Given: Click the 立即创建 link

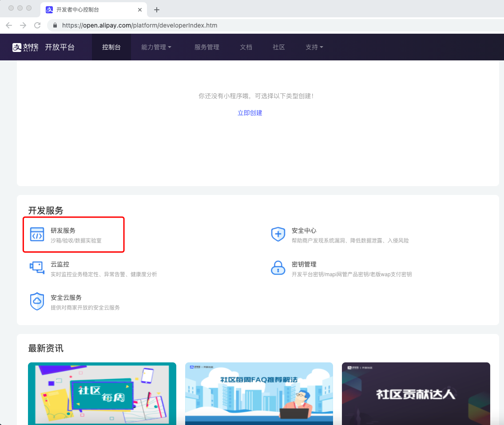Looking at the screenshot, I should click(x=250, y=113).
